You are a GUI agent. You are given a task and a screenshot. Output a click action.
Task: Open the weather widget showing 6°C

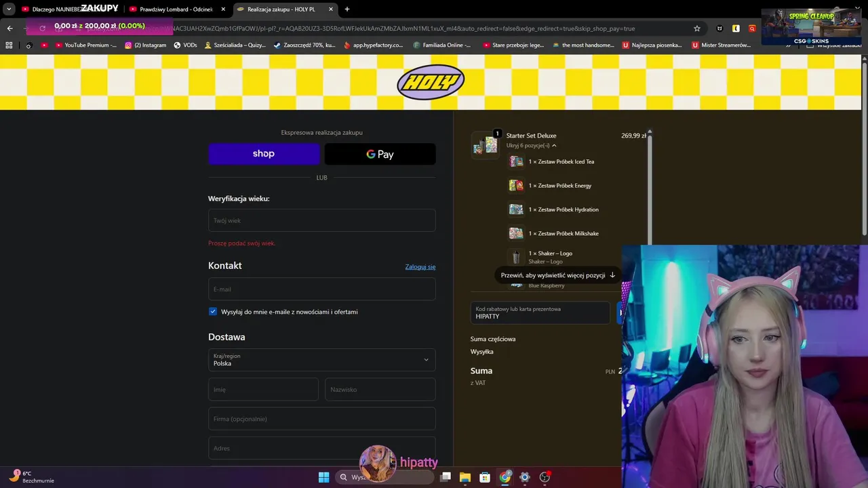(x=31, y=476)
